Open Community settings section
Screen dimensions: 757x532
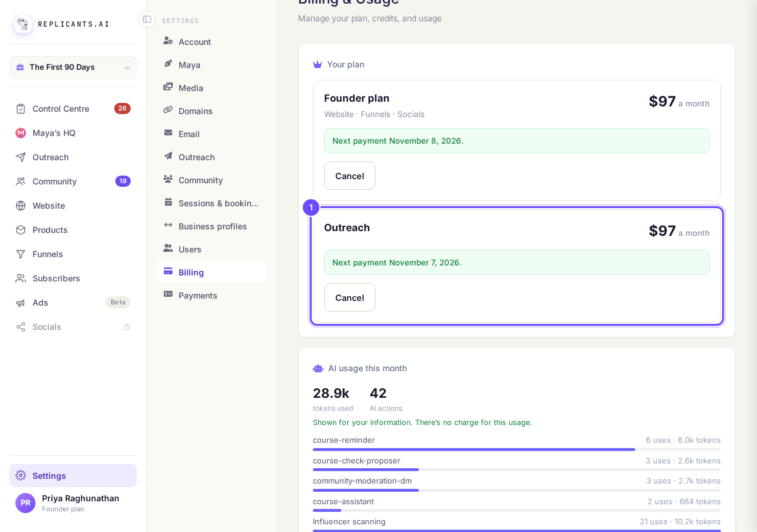click(x=212, y=180)
